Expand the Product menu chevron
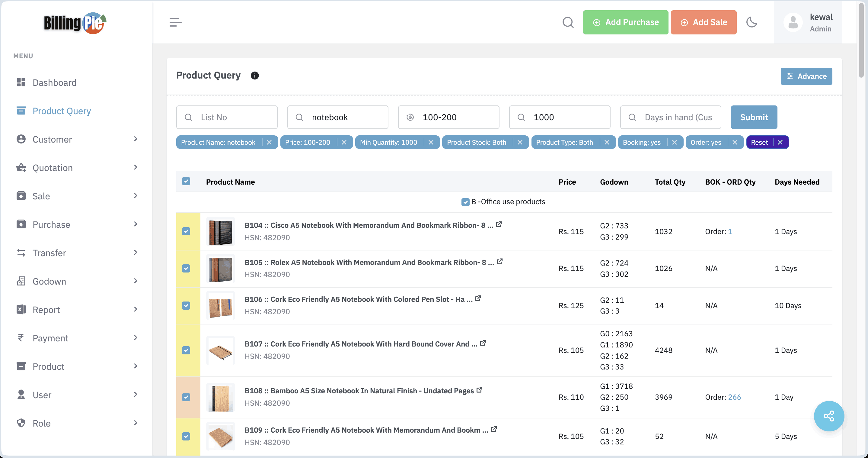Image resolution: width=868 pixels, height=458 pixels. [136, 366]
